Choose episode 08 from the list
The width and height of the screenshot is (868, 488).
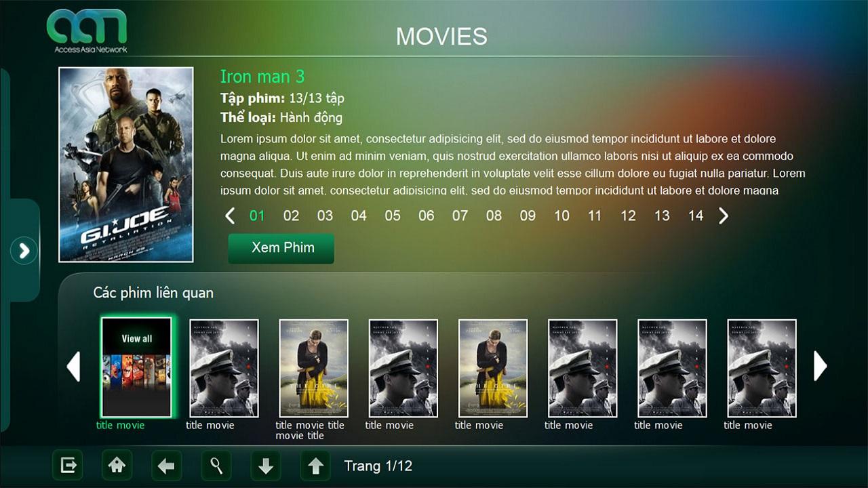[x=494, y=216]
